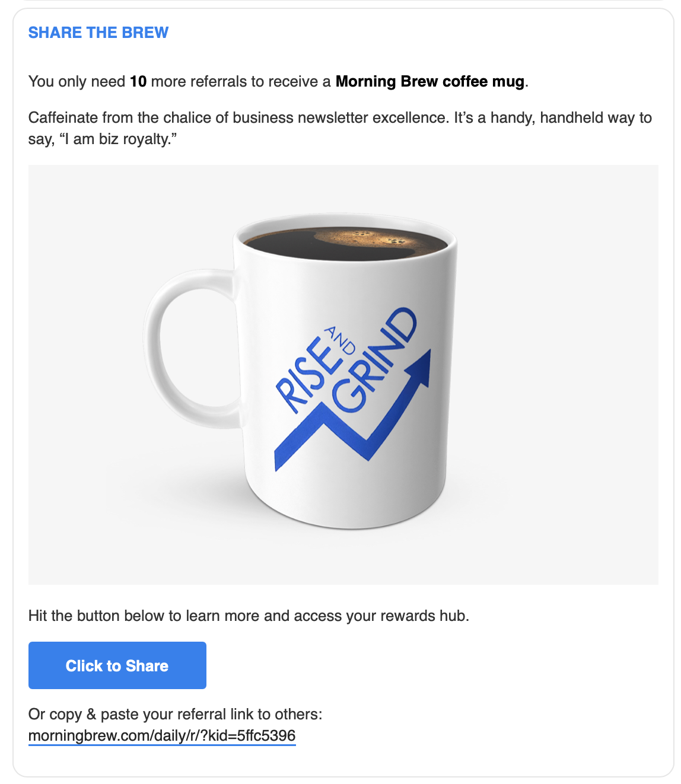Click the coffee mug product image

click(x=343, y=375)
